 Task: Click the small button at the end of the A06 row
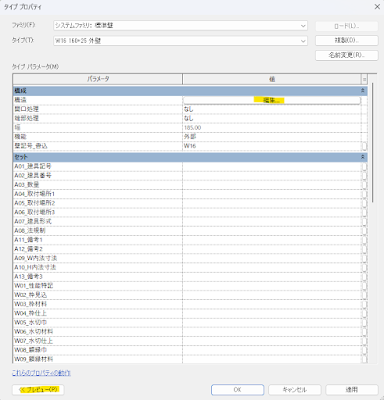pos(365,212)
